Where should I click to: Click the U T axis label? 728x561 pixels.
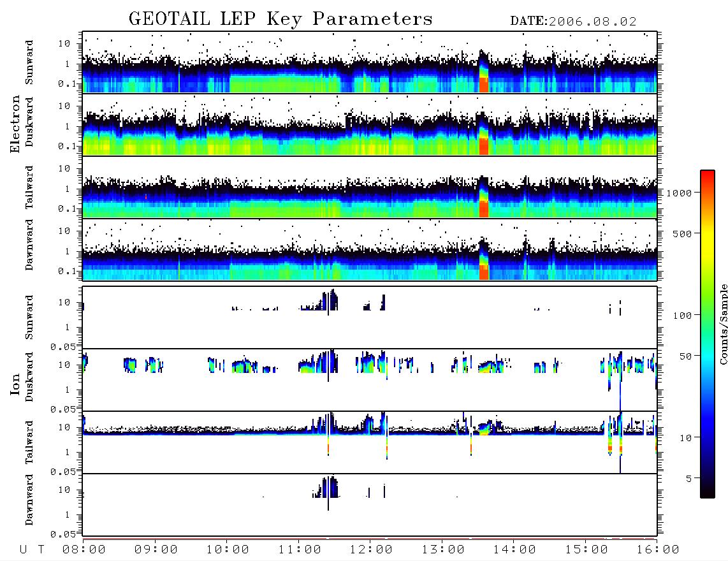coord(32,550)
